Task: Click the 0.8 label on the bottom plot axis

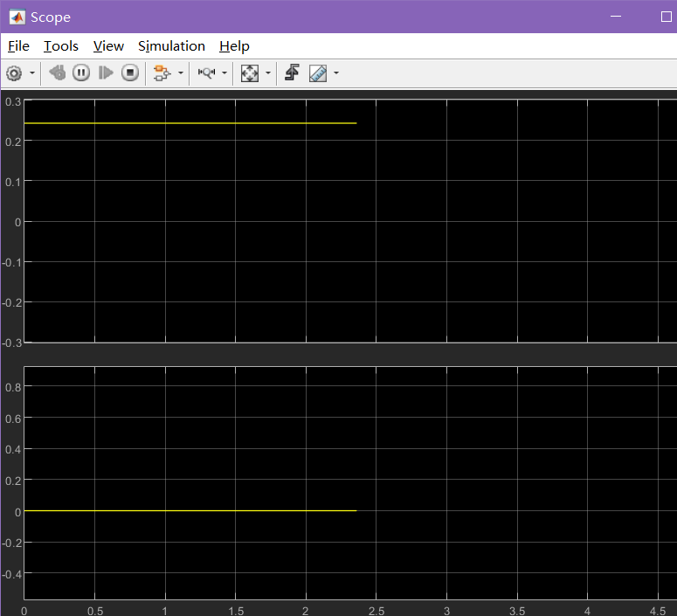Action: click(13, 387)
